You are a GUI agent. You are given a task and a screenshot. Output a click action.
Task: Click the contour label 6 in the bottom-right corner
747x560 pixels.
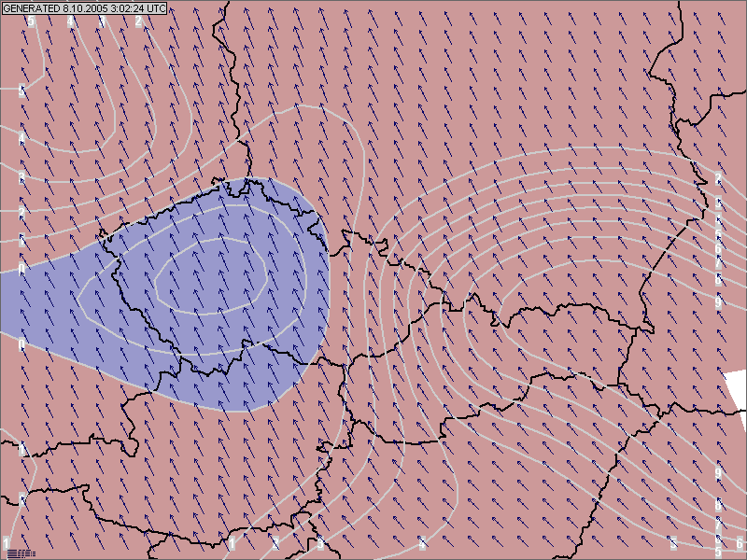tap(739, 543)
